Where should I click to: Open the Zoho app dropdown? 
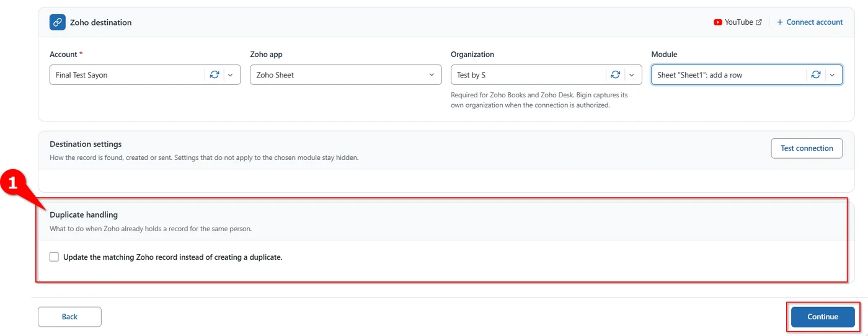click(x=346, y=75)
